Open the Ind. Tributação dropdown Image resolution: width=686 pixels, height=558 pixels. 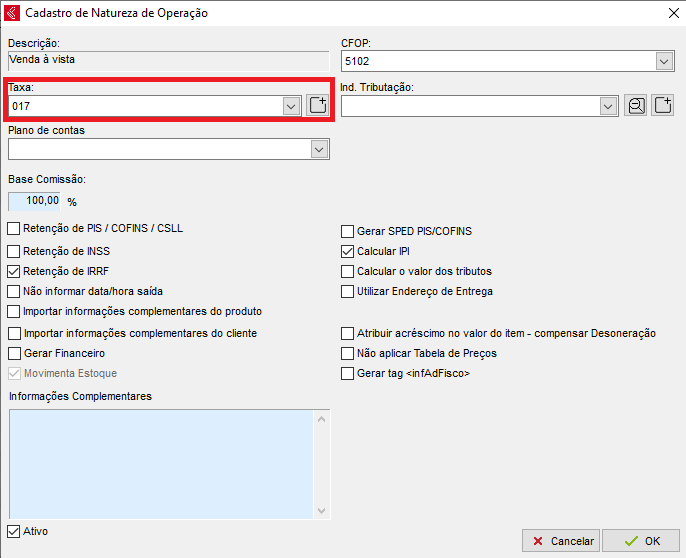(608, 106)
